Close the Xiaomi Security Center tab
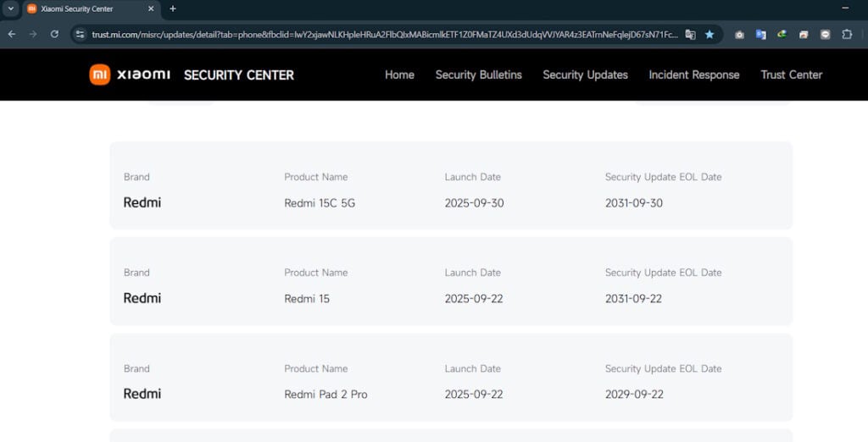 151,8
